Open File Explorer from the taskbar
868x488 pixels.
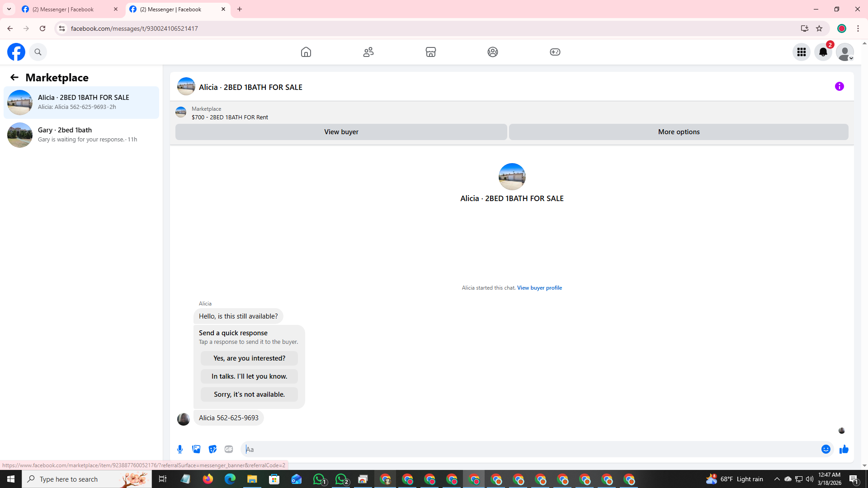tap(252, 479)
